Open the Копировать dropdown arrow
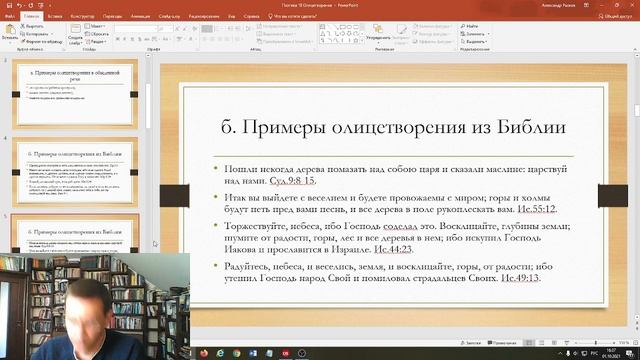 (x=52, y=34)
